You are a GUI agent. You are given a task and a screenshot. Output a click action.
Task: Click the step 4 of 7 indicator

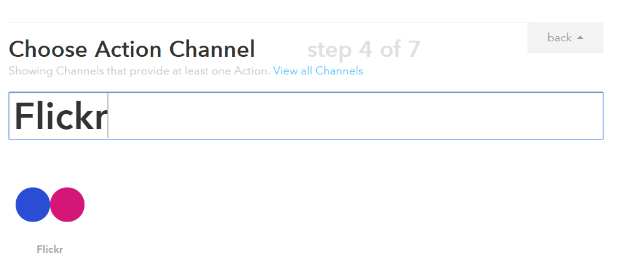point(364,49)
